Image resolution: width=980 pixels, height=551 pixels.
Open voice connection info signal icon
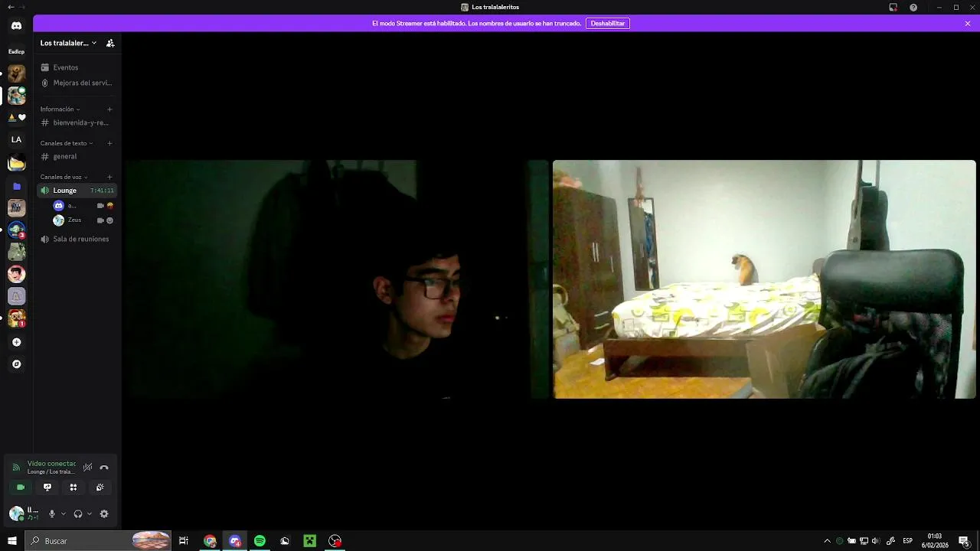tap(16, 468)
